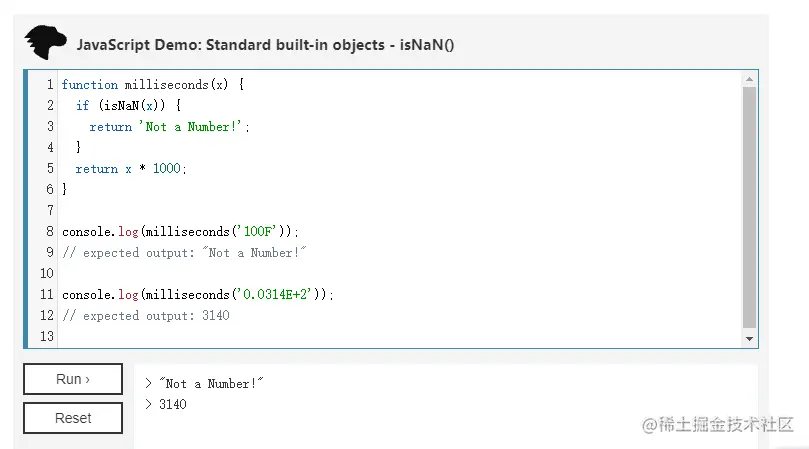This screenshot has height=449, width=809.
Task: Click the console.log '0.0314E+2' line
Action: 197,295
